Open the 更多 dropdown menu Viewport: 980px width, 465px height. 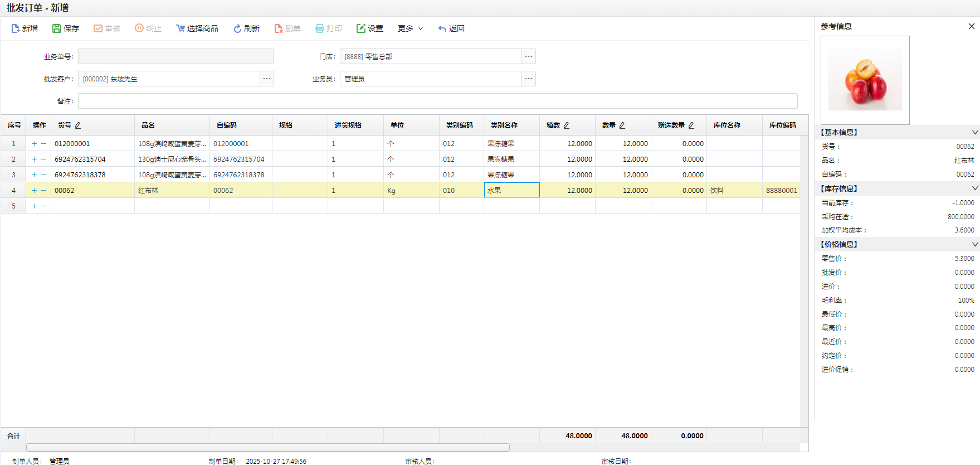[410, 28]
